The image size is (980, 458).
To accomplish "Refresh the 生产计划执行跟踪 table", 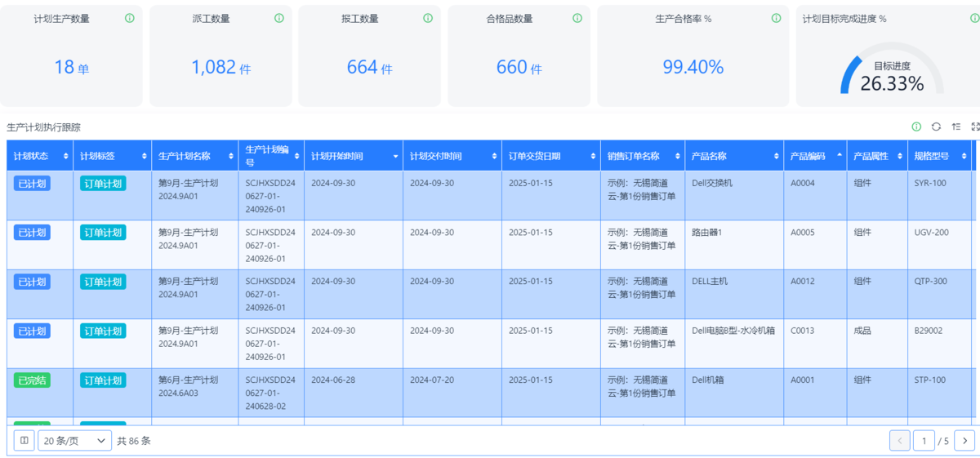I will tap(936, 127).
